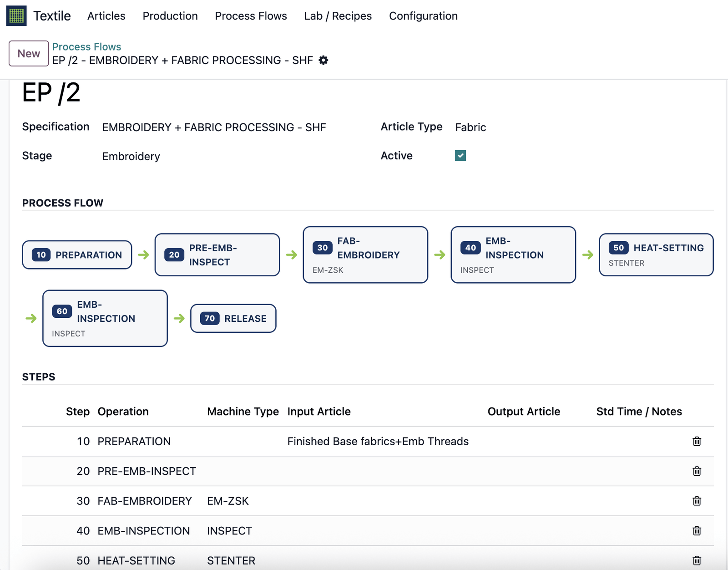The image size is (728, 570).
Task: Toggle the Active checkbox
Action: [460, 156]
